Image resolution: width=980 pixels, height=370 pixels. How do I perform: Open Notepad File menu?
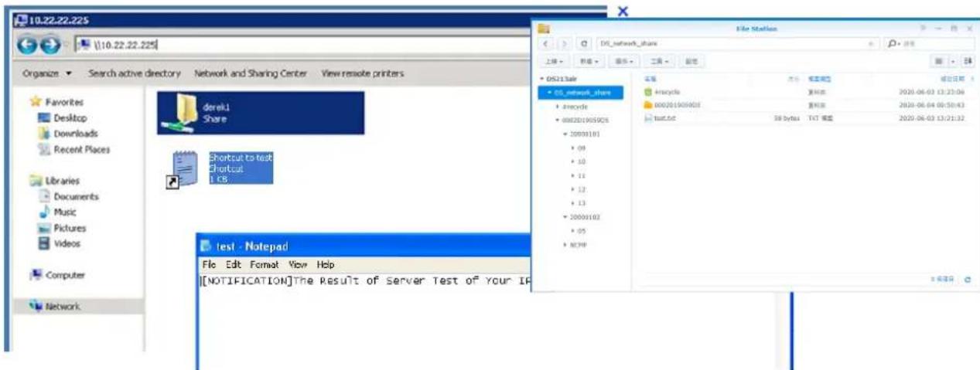pos(207,263)
